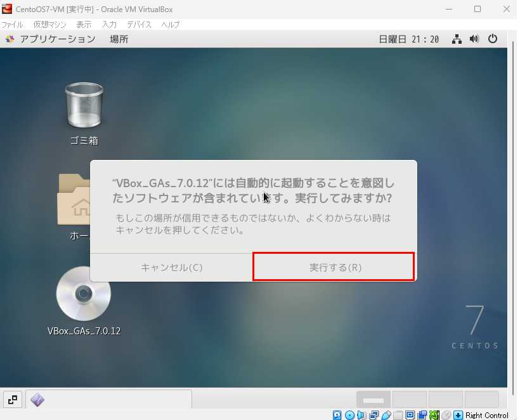Open the network icon in CentOS top panel
This screenshot has height=420, width=520.
pyautogui.click(x=457, y=39)
